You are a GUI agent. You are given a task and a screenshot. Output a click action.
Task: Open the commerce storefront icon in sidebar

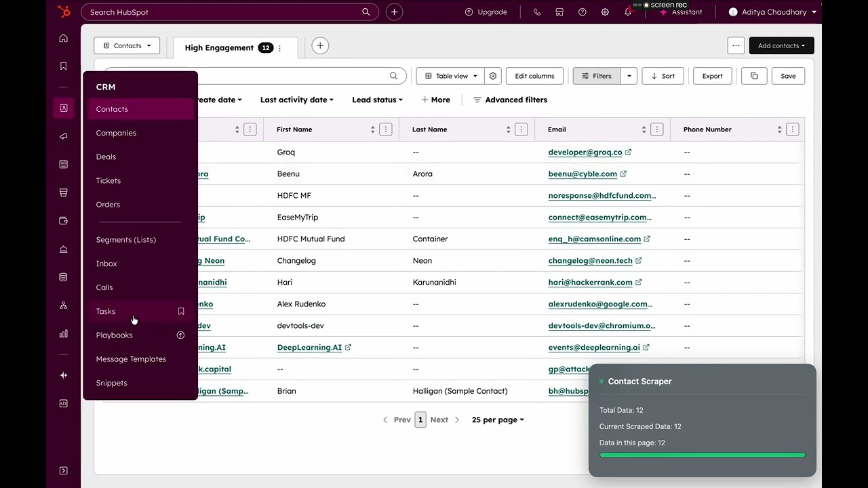[64, 192]
